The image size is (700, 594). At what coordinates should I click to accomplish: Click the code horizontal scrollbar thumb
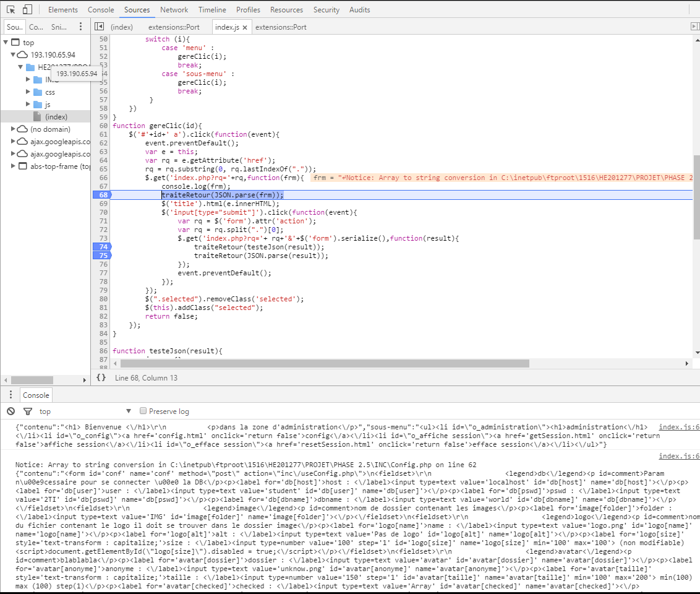pos(324,364)
